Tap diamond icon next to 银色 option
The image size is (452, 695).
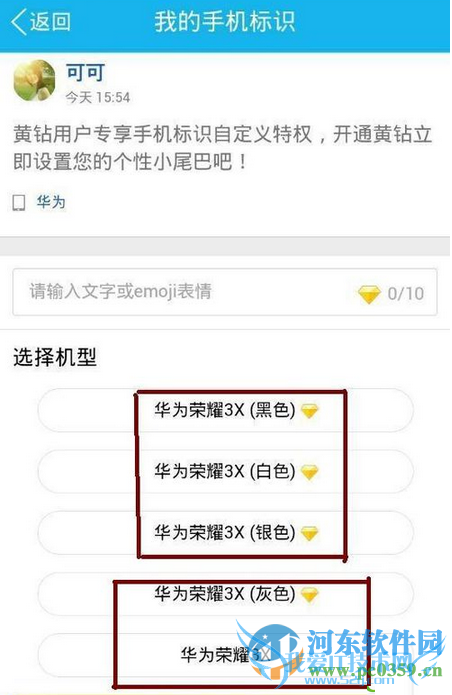(309, 533)
